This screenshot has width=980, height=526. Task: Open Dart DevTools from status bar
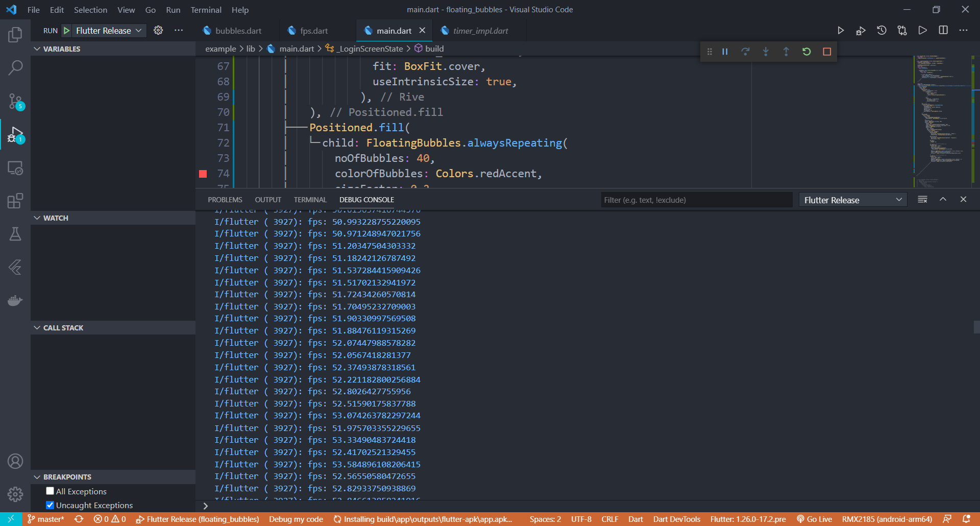[x=676, y=519]
